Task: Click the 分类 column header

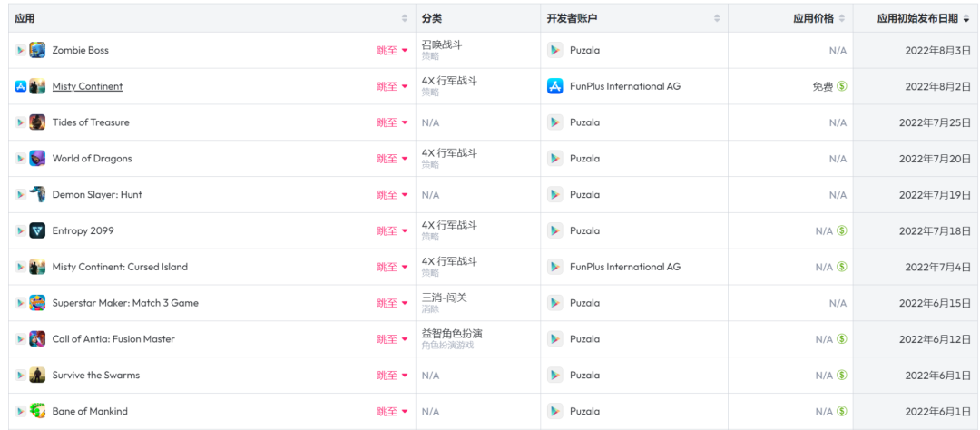Action: coord(432,19)
